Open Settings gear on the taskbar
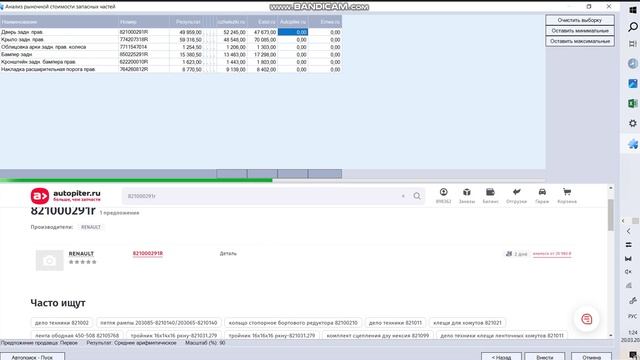 633,123
